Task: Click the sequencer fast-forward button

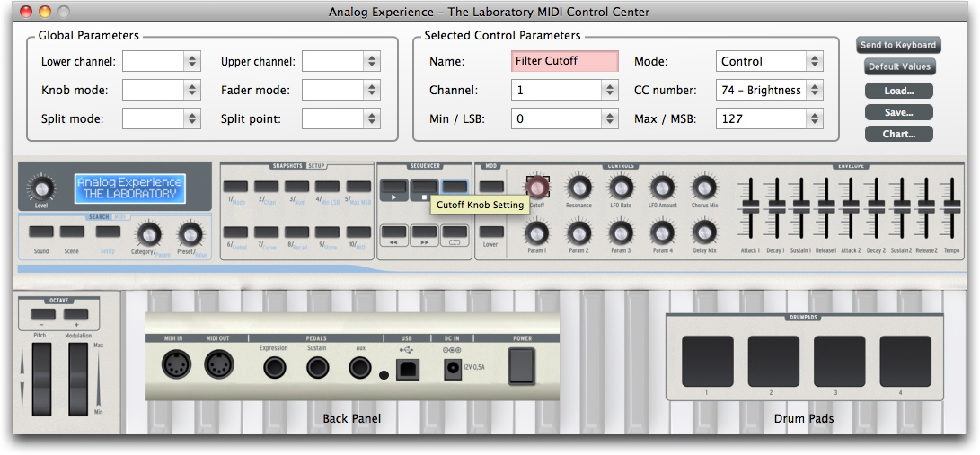Action: [x=424, y=235]
